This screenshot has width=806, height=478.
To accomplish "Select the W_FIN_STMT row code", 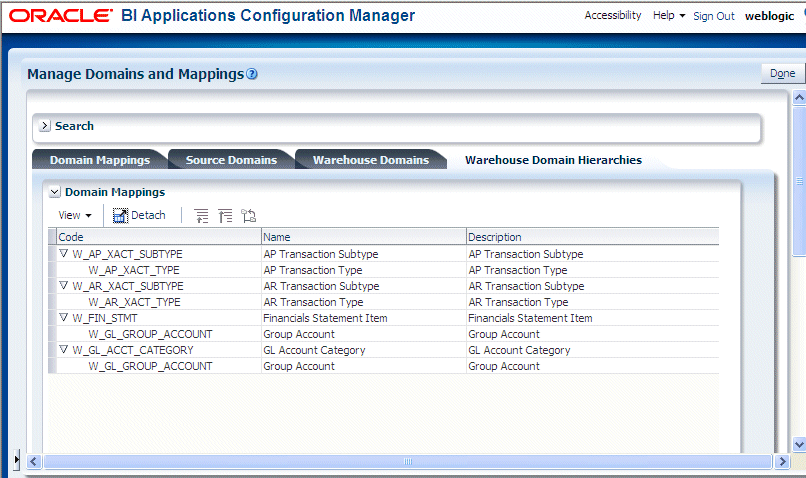I will pyautogui.click(x=105, y=318).
